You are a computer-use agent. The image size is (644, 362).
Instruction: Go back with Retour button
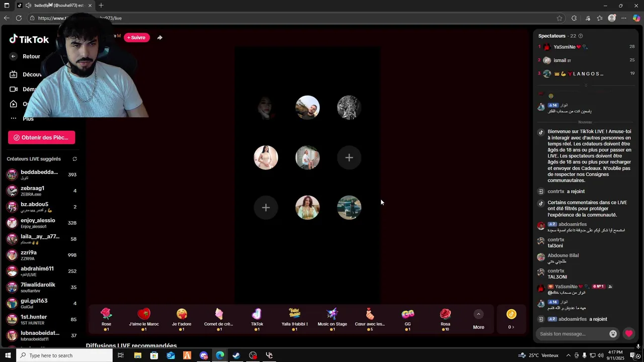coord(25,56)
